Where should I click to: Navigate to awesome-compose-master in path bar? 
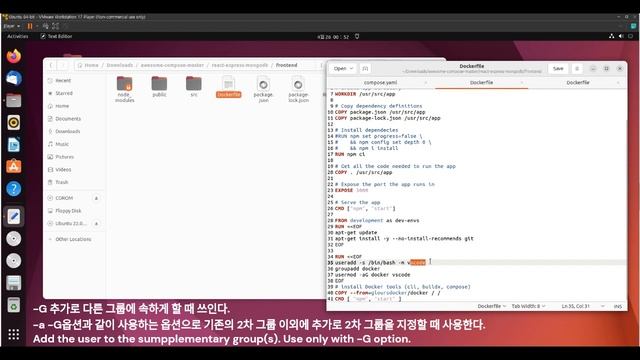click(x=172, y=65)
